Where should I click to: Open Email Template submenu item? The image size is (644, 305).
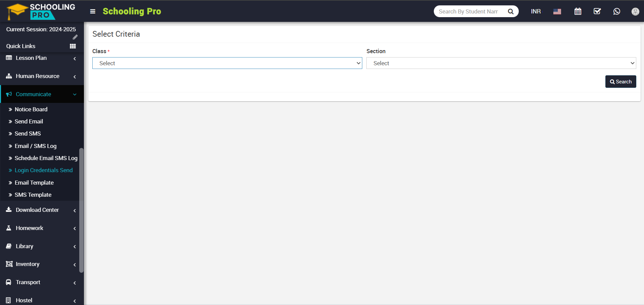34,183
